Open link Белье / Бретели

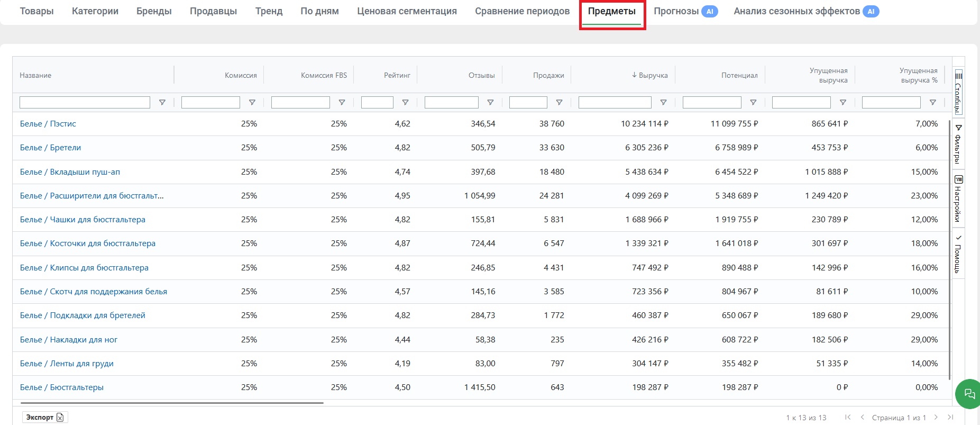[x=50, y=148]
